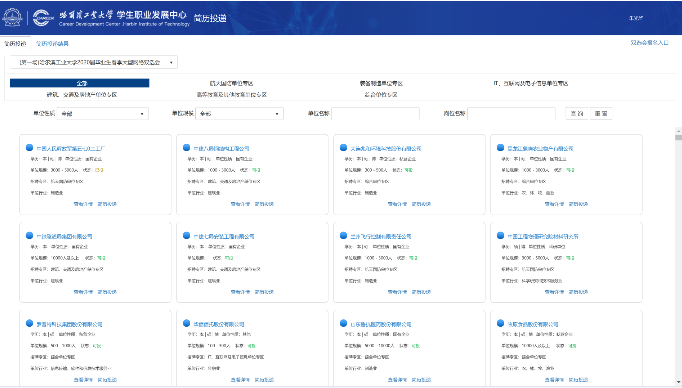Click blue dot icon of second bottom-row card
This screenshot has height=388, width=682.
click(x=187, y=323)
